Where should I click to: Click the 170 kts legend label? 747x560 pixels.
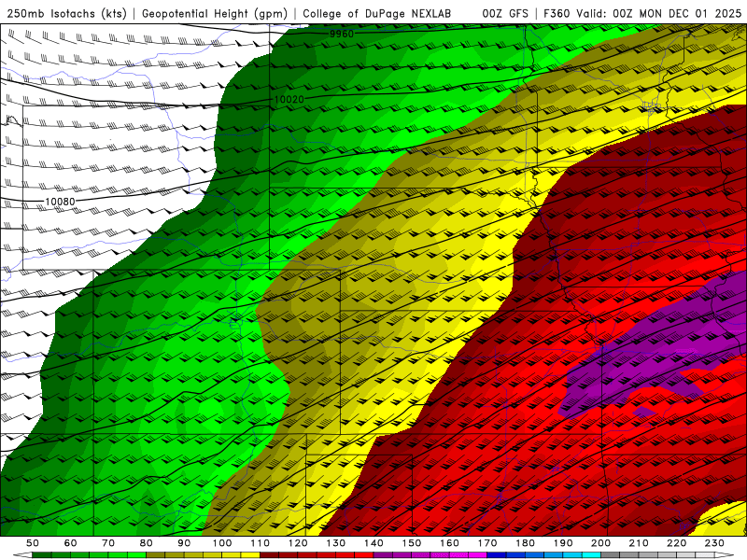pos(486,543)
